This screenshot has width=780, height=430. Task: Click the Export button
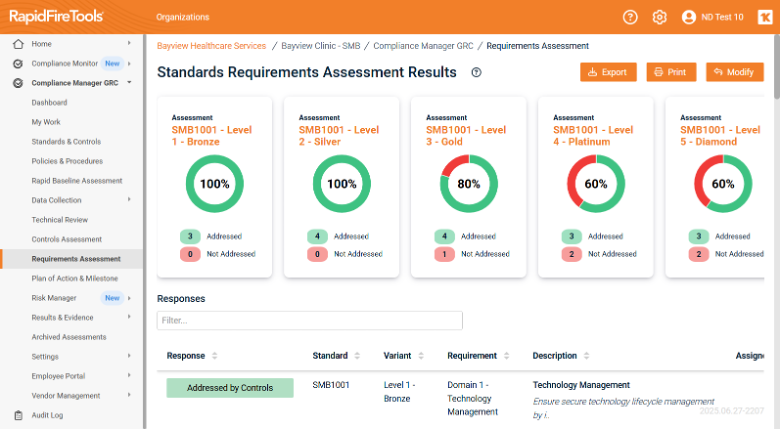click(608, 72)
